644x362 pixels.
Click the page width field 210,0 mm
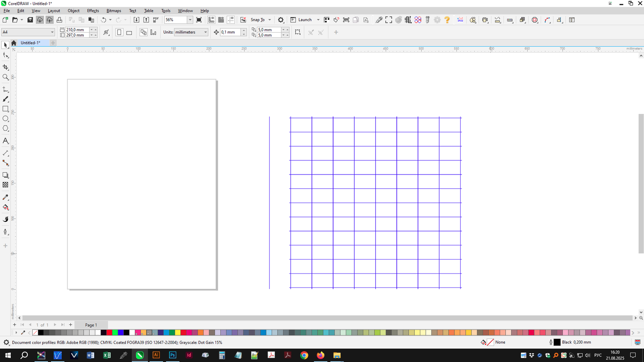pyautogui.click(x=77, y=30)
